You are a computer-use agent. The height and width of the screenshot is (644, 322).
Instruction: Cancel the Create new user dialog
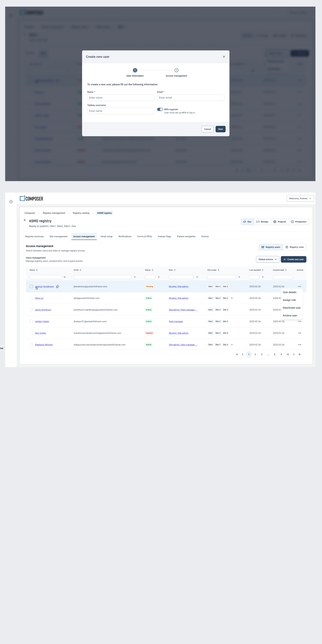[207, 129]
